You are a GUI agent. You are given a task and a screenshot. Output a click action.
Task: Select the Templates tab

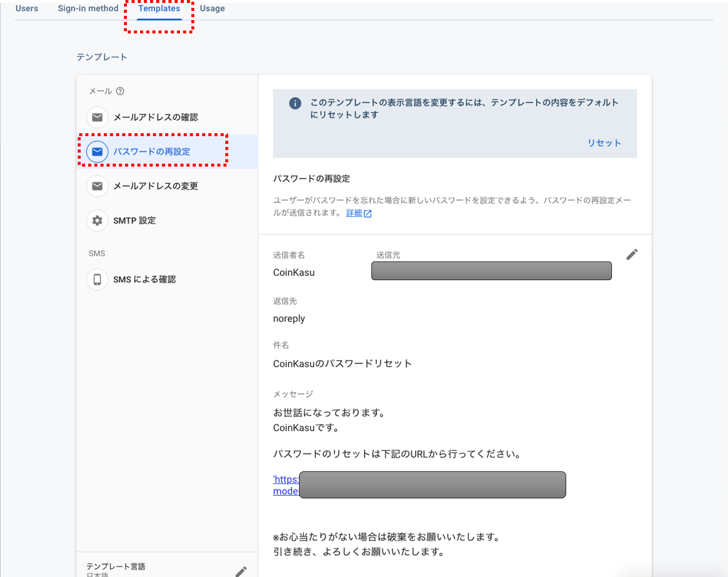159,8
